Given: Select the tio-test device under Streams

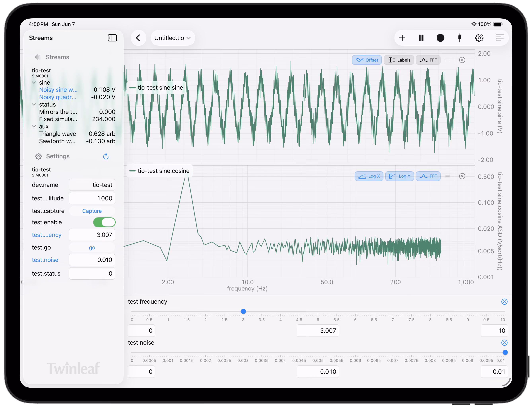Looking at the screenshot, I should 41,73.
